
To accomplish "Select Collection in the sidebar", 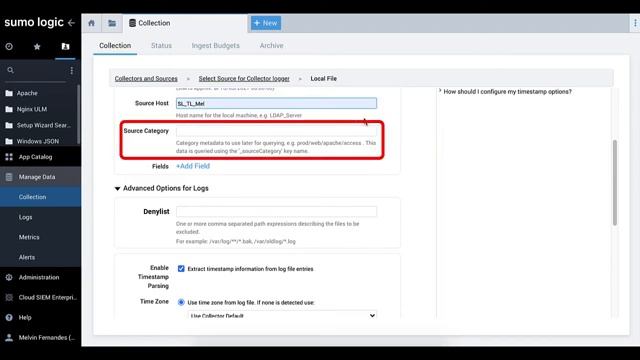I will (40, 197).
